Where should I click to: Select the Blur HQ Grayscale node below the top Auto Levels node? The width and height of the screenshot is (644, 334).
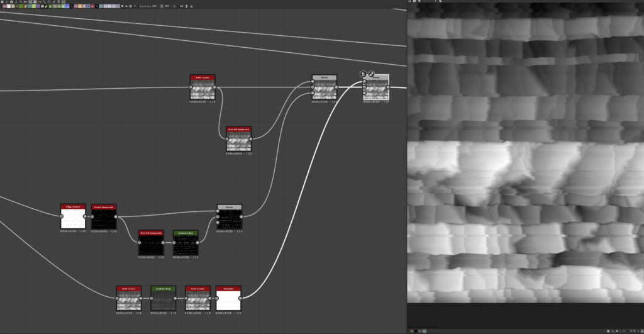point(238,139)
